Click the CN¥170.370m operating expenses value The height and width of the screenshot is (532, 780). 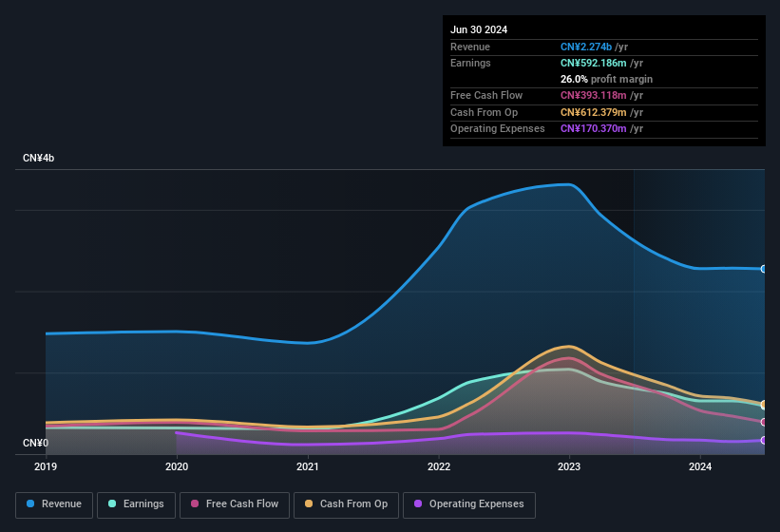pyautogui.click(x=594, y=129)
